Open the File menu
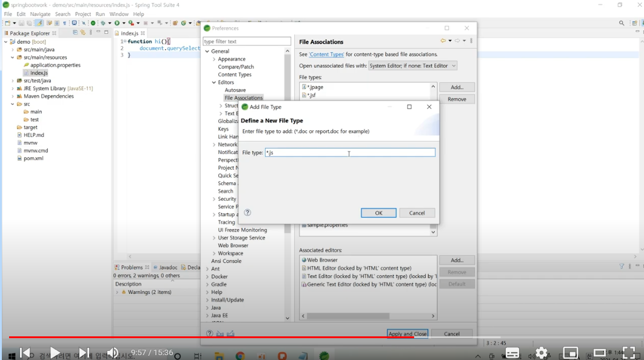 click(x=8, y=14)
